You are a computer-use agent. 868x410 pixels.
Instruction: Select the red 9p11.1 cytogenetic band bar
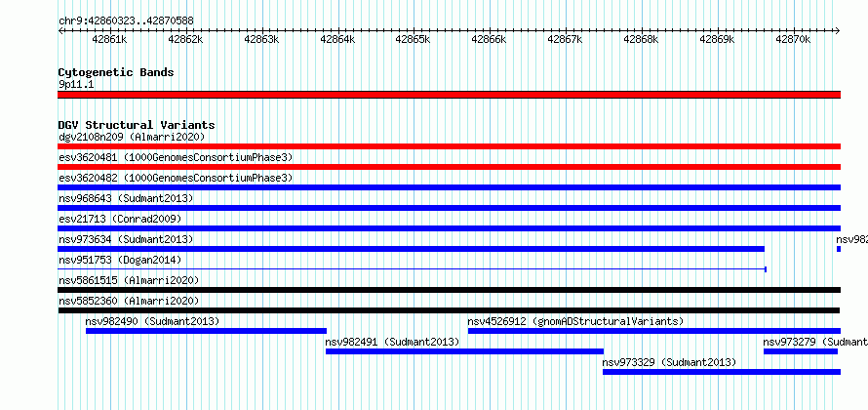tap(449, 95)
